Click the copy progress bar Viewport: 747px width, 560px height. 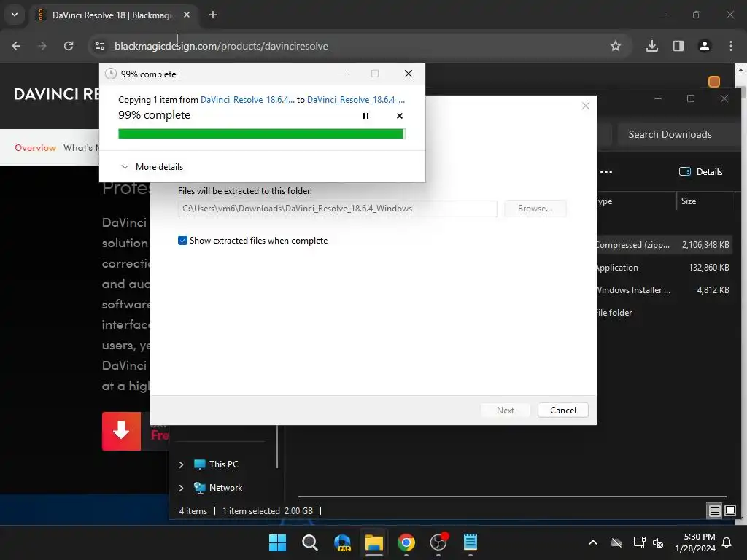tap(262, 134)
